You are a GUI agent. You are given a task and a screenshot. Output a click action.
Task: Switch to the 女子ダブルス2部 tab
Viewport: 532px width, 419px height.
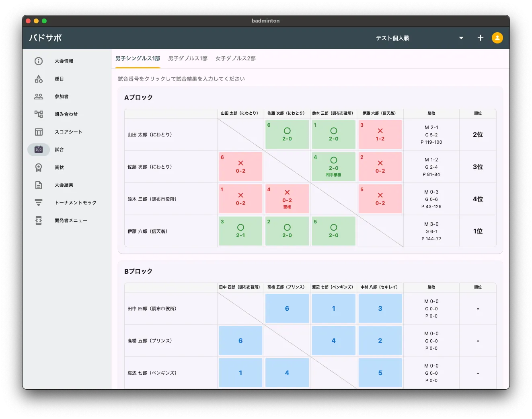(x=235, y=59)
